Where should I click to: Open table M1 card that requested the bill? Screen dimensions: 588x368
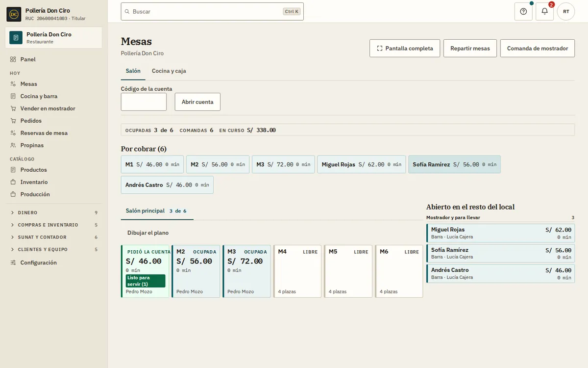(145, 271)
